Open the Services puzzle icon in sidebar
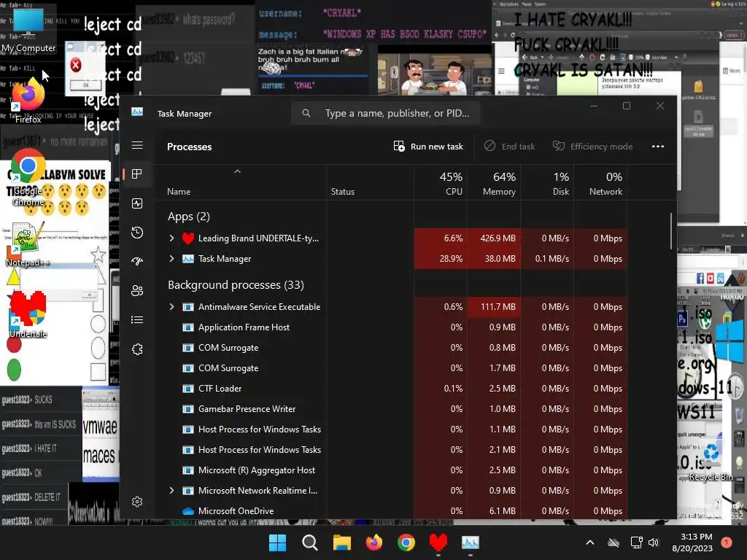The height and width of the screenshot is (560, 747). (x=137, y=349)
